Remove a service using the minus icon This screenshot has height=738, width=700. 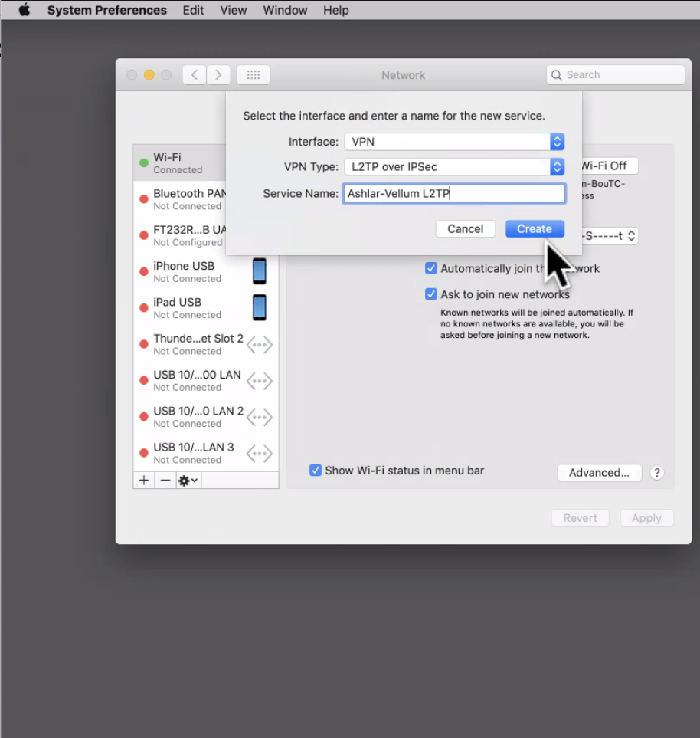pyautogui.click(x=165, y=480)
